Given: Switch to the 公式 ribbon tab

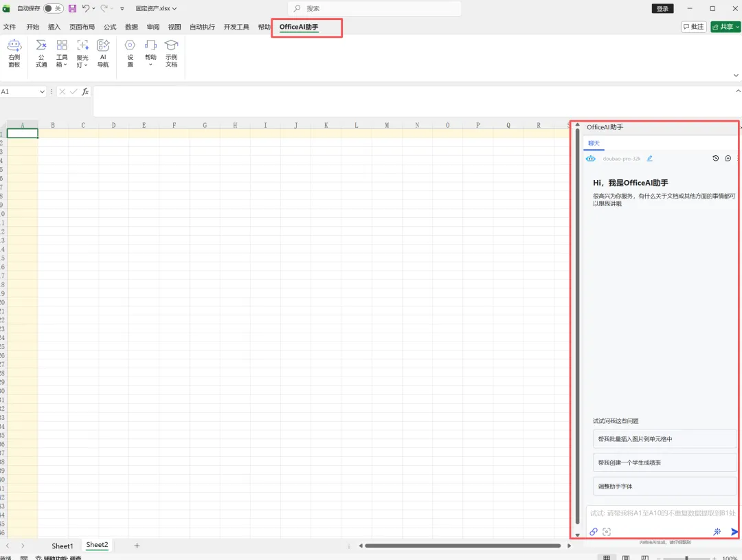Looking at the screenshot, I should [x=110, y=27].
